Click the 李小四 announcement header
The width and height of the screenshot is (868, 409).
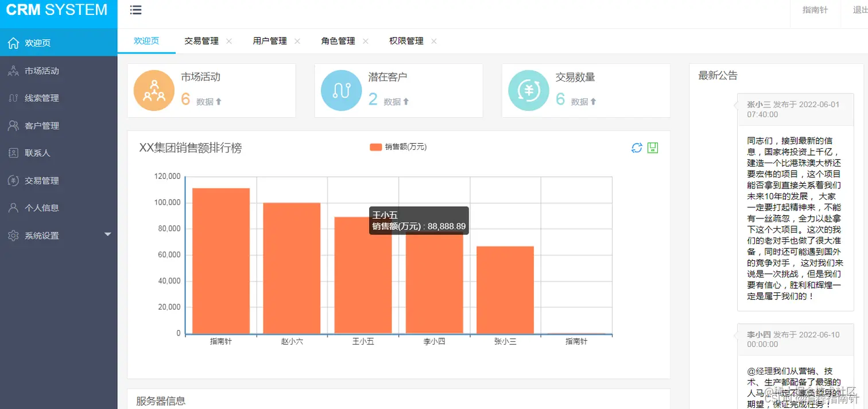point(796,339)
